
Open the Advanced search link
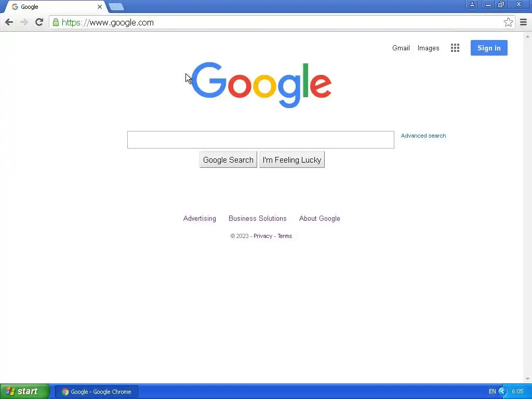(423, 136)
